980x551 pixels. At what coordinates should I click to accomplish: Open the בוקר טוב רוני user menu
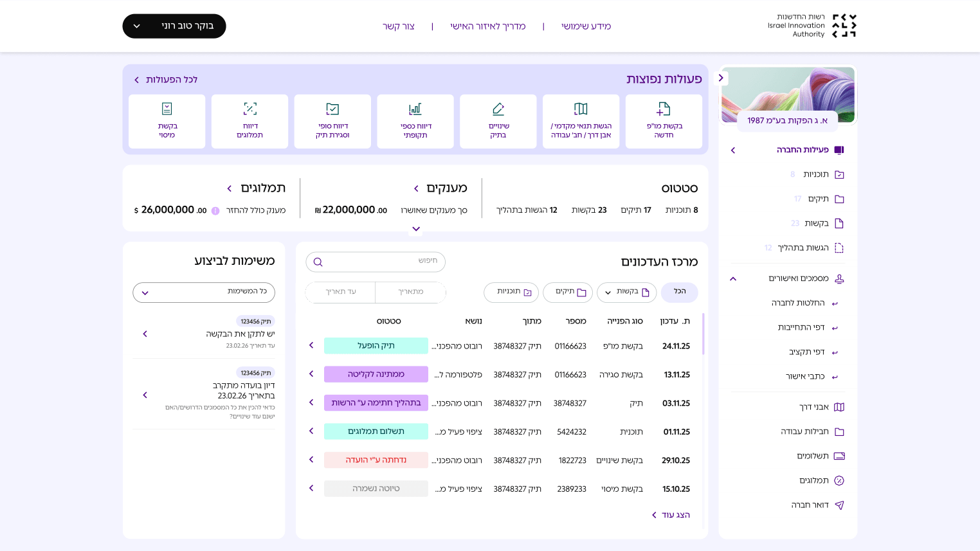174,26
